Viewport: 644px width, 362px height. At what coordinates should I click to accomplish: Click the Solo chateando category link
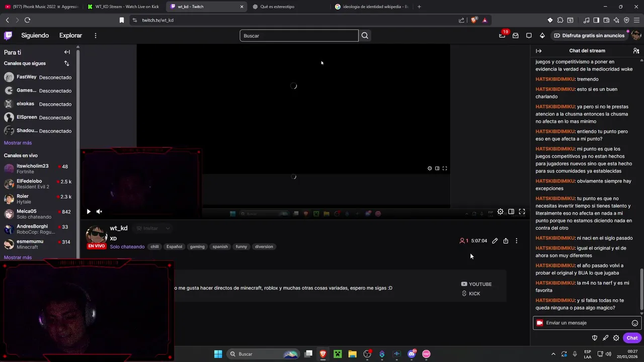(127, 247)
